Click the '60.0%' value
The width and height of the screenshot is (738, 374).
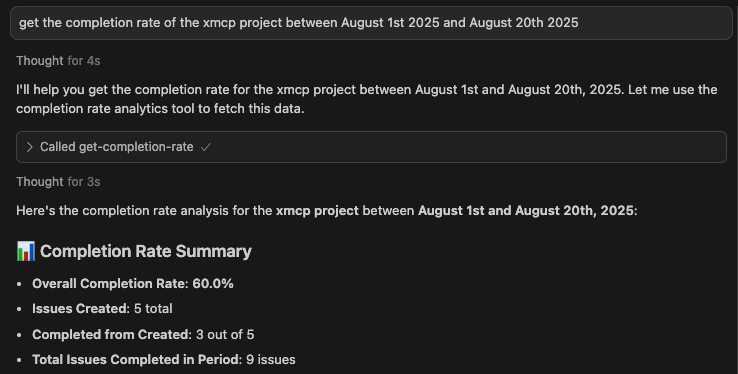(x=213, y=284)
